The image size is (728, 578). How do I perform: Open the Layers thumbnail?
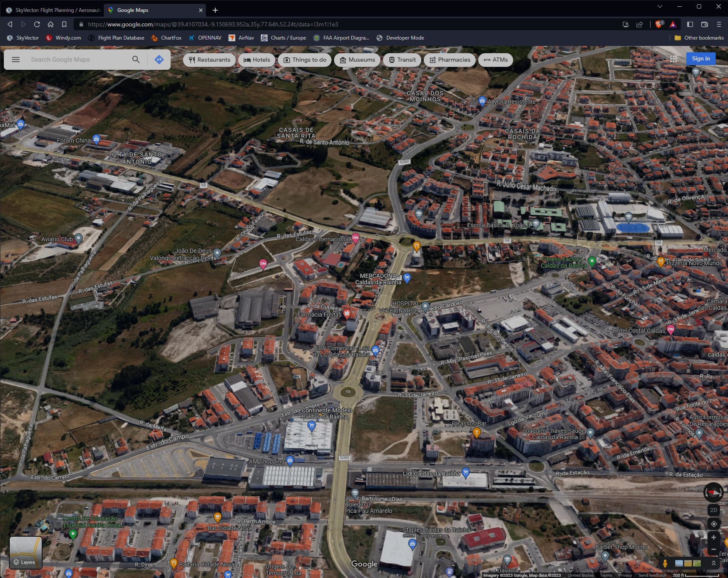(26, 552)
